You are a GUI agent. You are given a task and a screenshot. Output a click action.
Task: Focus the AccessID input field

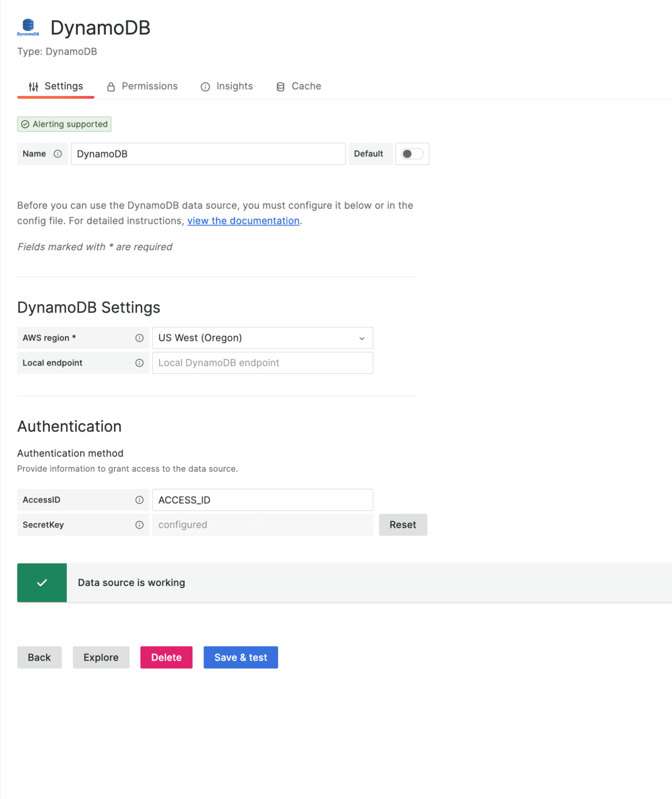click(262, 500)
